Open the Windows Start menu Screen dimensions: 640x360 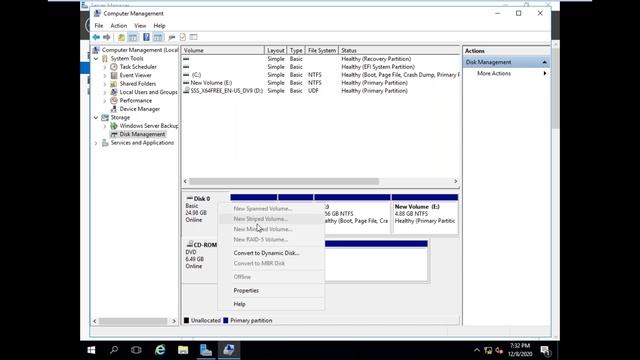click(x=91, y=350)
